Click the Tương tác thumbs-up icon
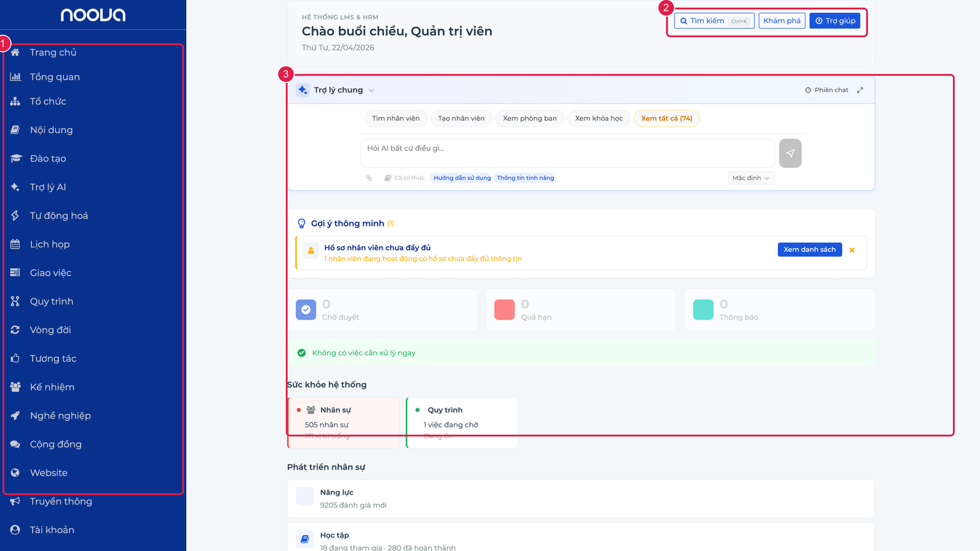The width and height of the screenshot is (980, 551). [x=15, y=358]
